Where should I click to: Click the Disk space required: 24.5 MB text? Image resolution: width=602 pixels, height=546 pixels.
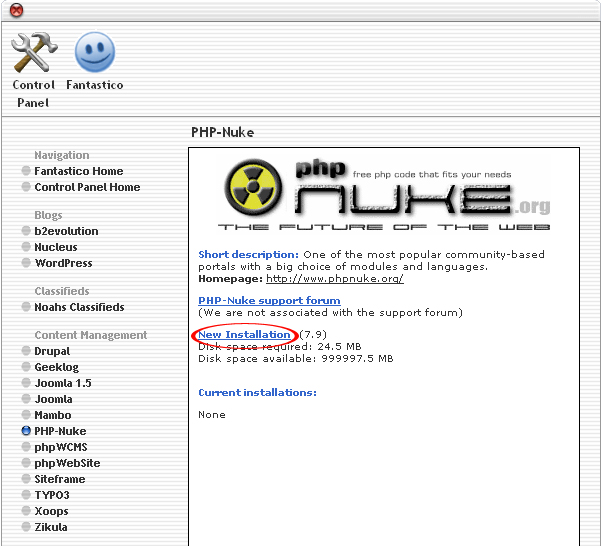[280, 347]
